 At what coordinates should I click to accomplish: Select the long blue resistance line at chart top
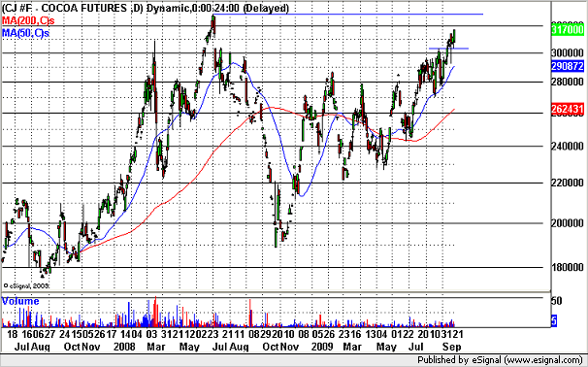pyautogui.click(x=348, y=15)
